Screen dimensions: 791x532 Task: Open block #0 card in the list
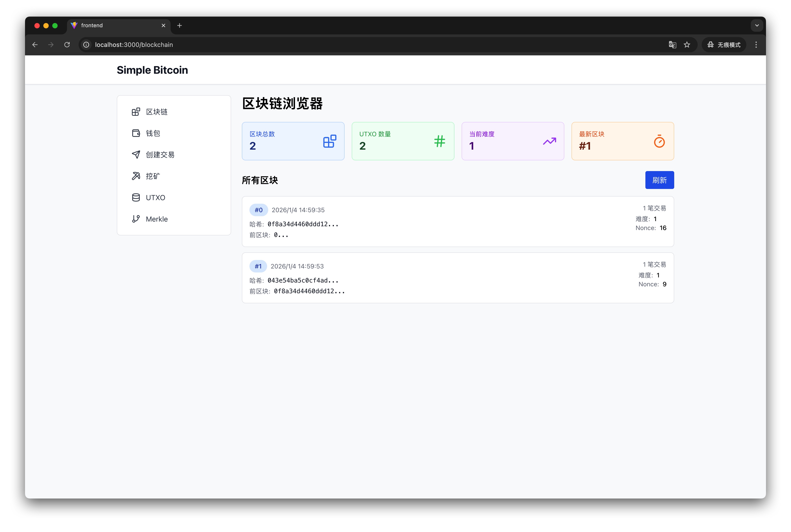point(458,222)
